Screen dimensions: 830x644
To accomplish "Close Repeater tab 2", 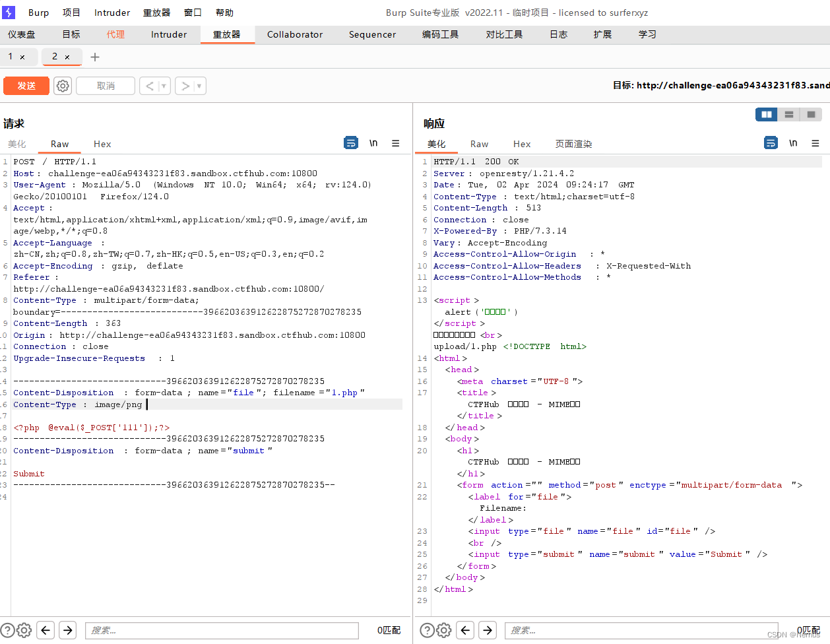I will click(x=67, y=57).
